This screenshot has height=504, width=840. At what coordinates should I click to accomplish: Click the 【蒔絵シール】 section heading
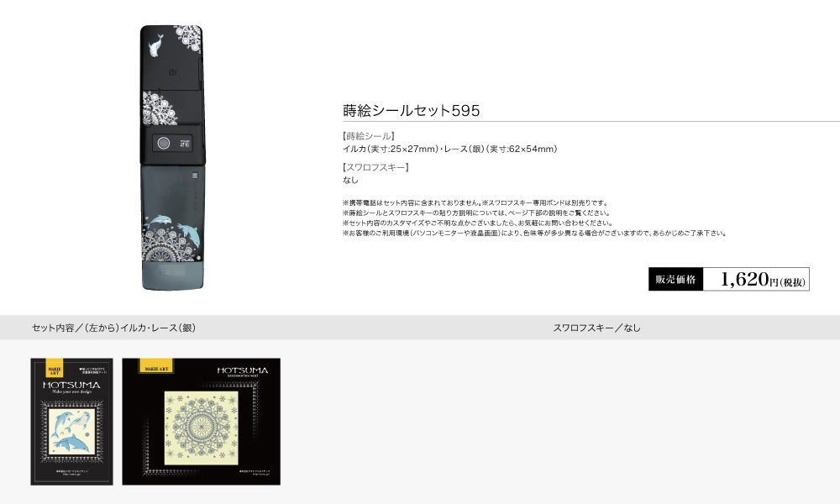pos(369,136)
